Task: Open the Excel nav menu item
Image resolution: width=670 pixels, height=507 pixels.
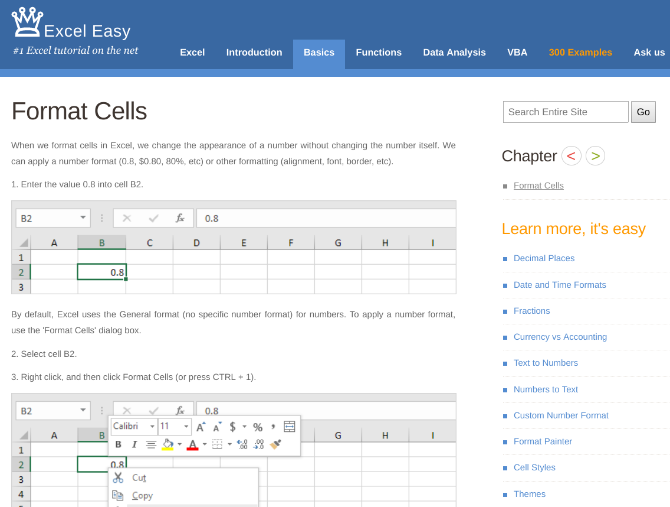Action: [192, 53]
